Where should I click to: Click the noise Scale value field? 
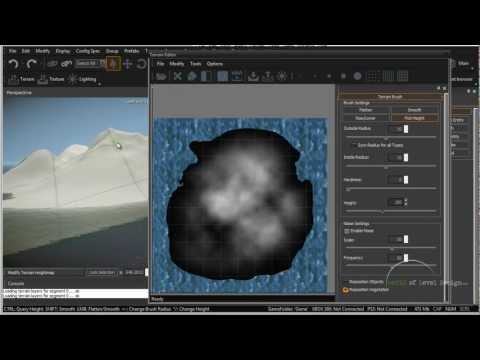pyautogui.click(x=396, y=239)
